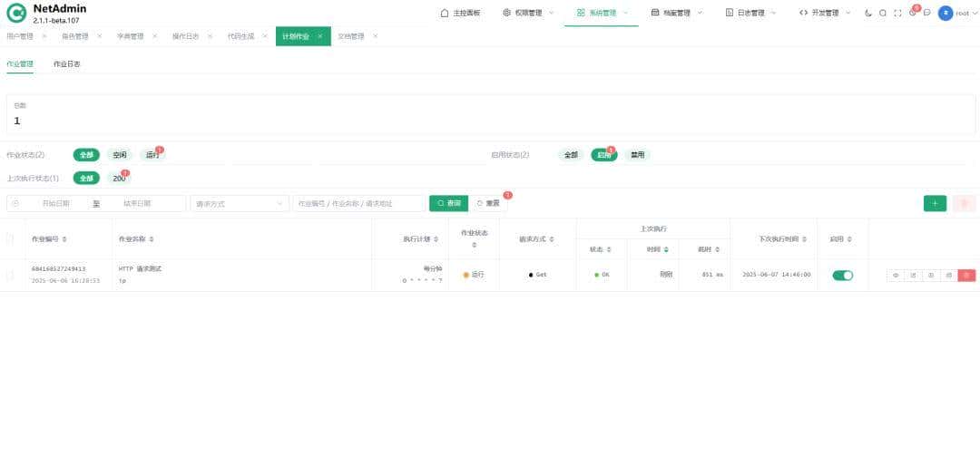Check the HTTP 请求测试 row checkbox
The image size is (980, 466).
10,275
